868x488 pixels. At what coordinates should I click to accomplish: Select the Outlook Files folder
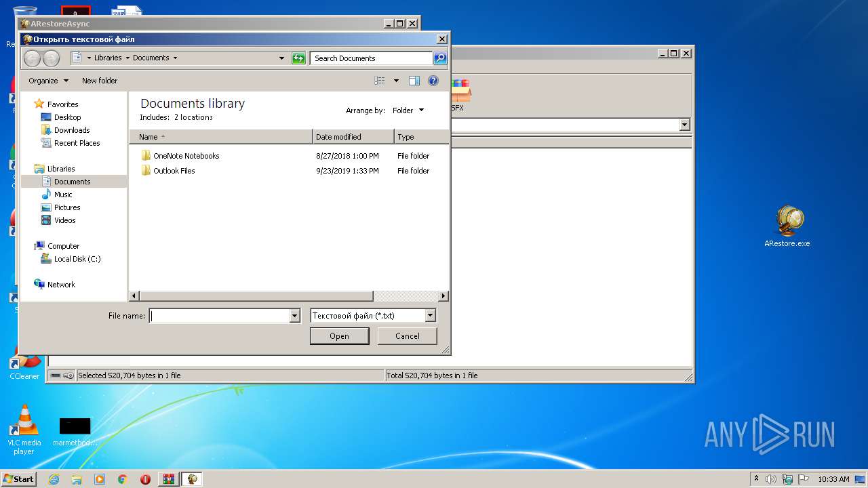point(174,171)
